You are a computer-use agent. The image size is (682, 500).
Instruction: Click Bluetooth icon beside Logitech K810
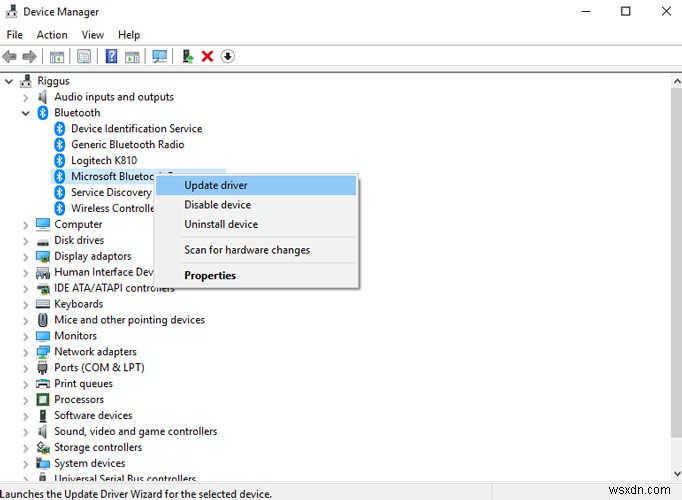point(60,160)
